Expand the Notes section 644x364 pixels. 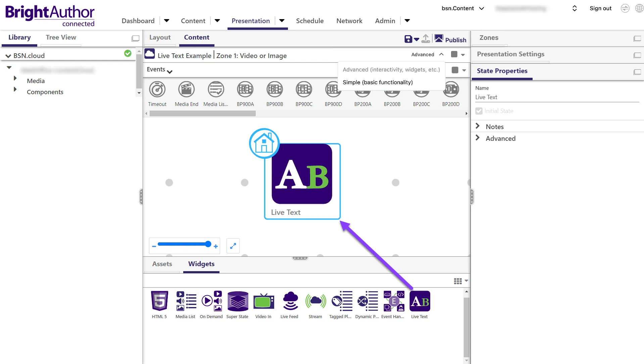pyautogui.click(x=478, y=126)
